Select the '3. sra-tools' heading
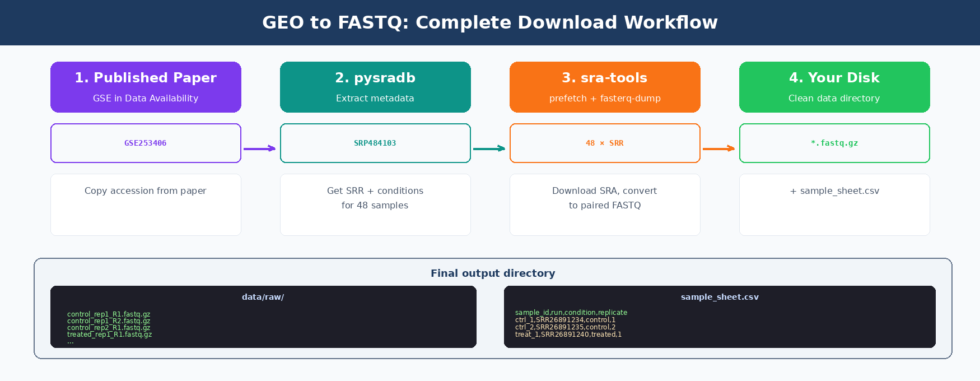980x381 pixels. 605,78
